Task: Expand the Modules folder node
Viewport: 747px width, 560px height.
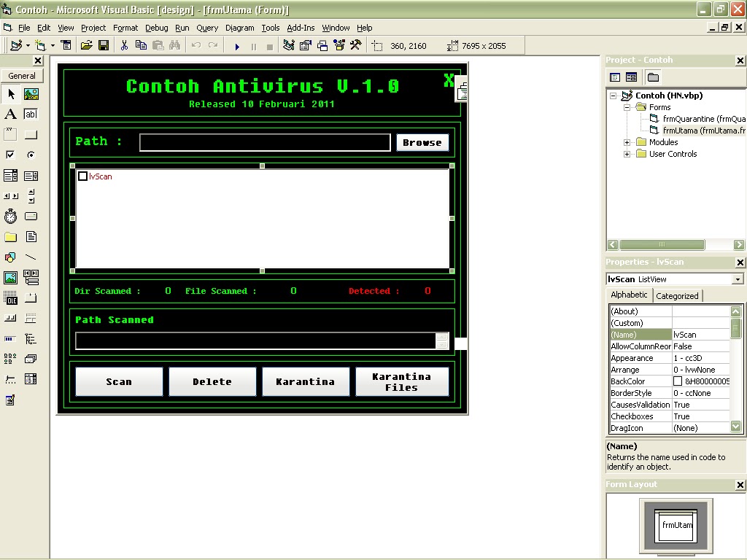Action: pos(627,142)
